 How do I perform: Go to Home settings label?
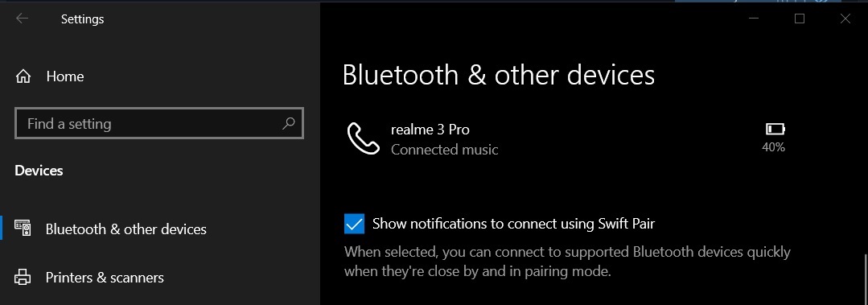tap(65, 76)
